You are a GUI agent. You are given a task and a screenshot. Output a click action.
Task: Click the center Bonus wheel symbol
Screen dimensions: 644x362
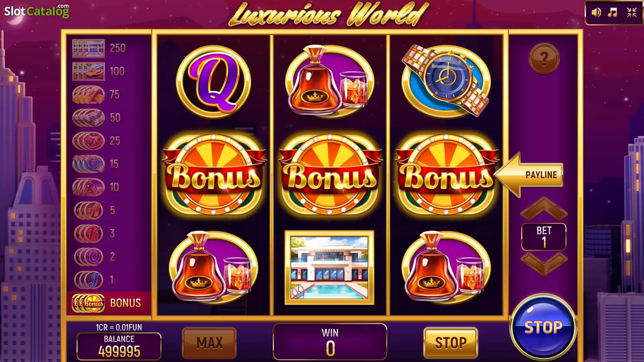(330, 174)
